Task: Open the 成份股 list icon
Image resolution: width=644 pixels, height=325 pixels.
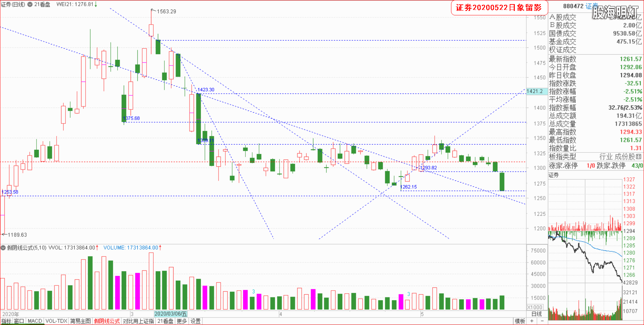Action: pyautogui.click(x=639, y=157)
